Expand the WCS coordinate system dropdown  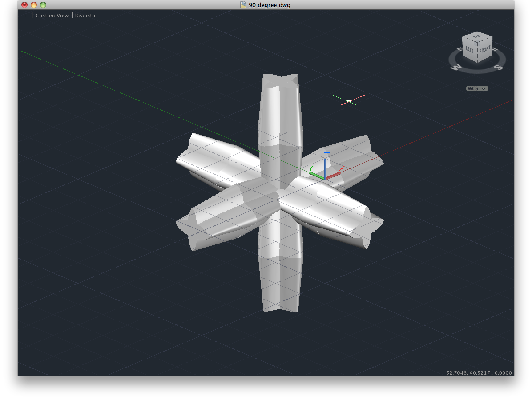click(477, 88)
